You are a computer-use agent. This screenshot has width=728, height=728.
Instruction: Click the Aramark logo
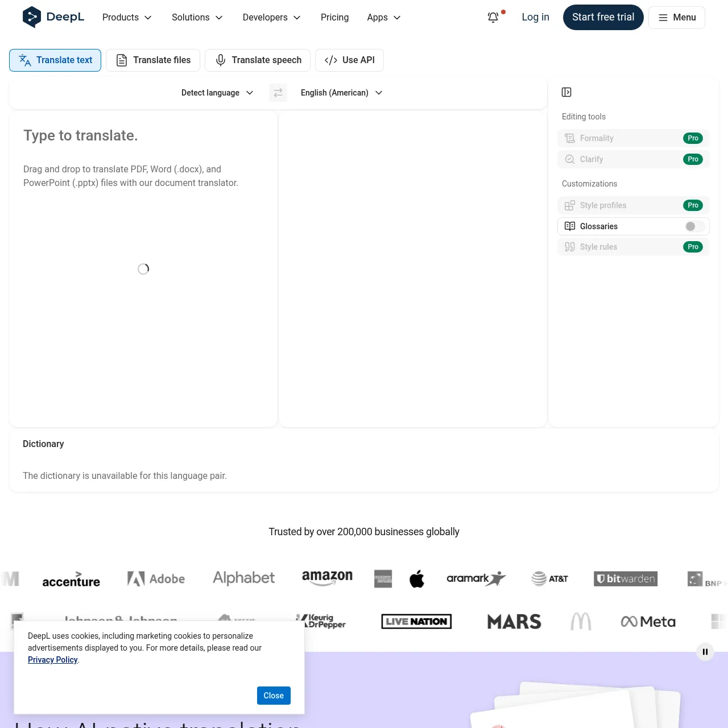[476, 578]
